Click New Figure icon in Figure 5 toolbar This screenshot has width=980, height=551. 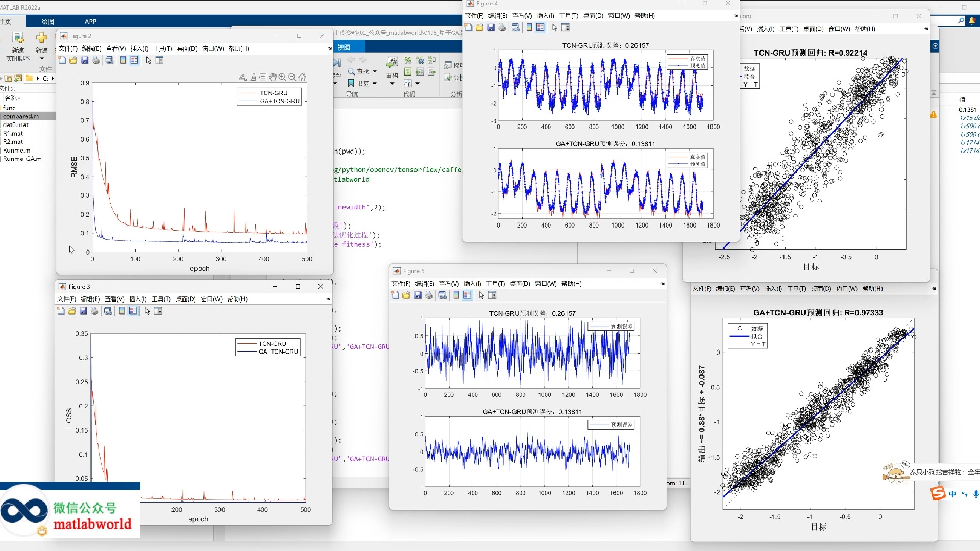395,295
